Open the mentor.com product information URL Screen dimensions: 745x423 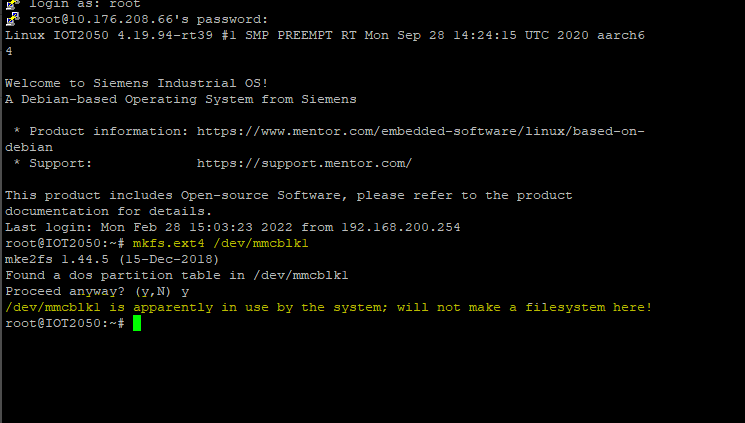[420, 131]
